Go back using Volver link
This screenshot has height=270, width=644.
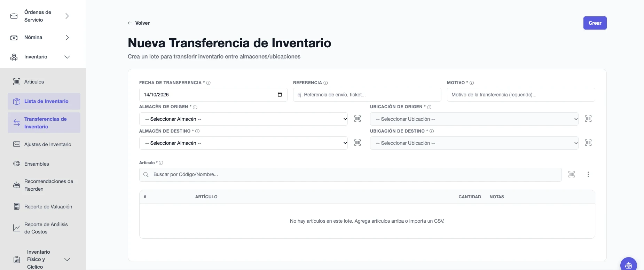coord(139,23)
